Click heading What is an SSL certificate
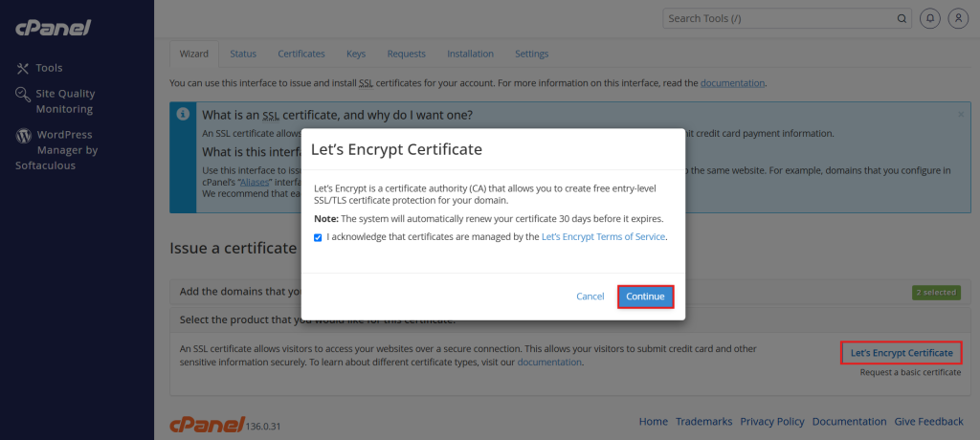Screen dimensions: 980x440 coord(338,116)
